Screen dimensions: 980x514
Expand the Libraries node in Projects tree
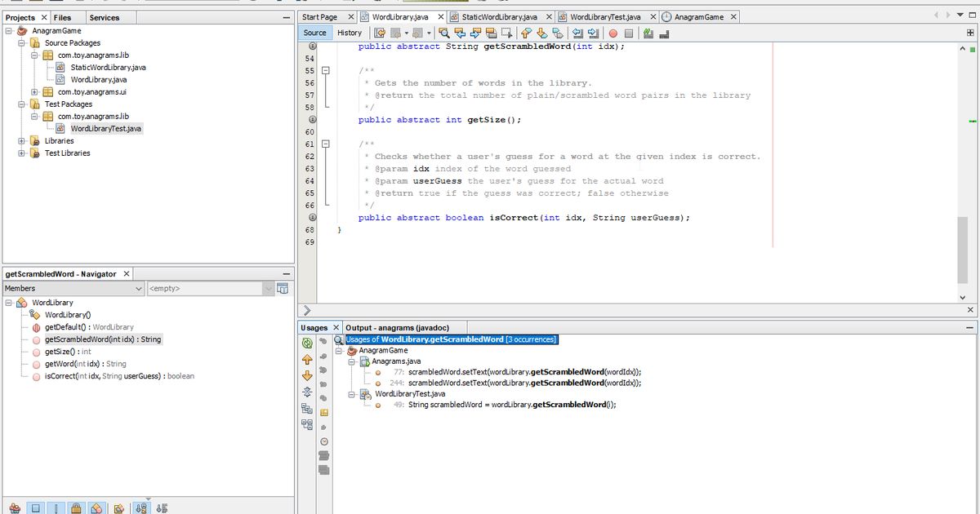click(x=20, y=140)
